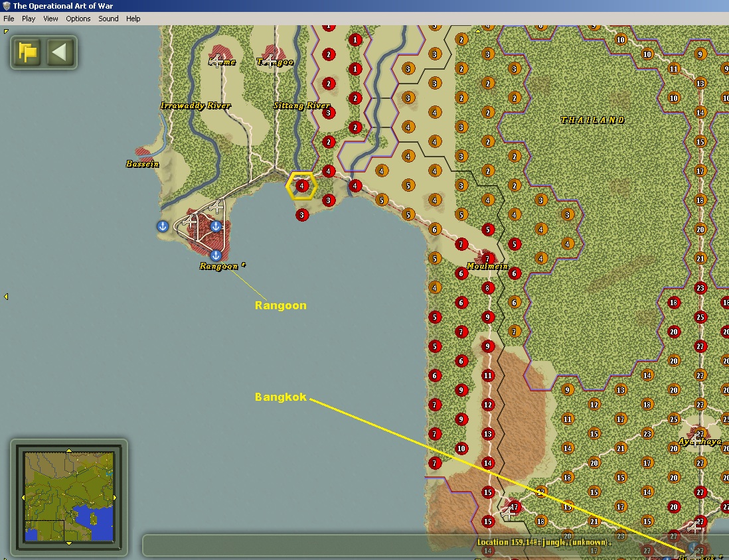Select the red 12 marker
The width and height of the screenshot is (729, 560).
coord(487,405)
